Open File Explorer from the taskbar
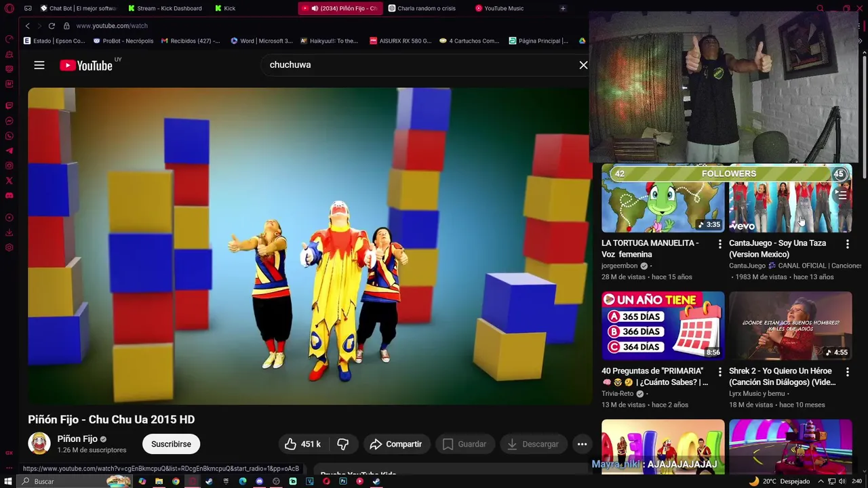Screen dimensions: 868x488 click(159, 481)
